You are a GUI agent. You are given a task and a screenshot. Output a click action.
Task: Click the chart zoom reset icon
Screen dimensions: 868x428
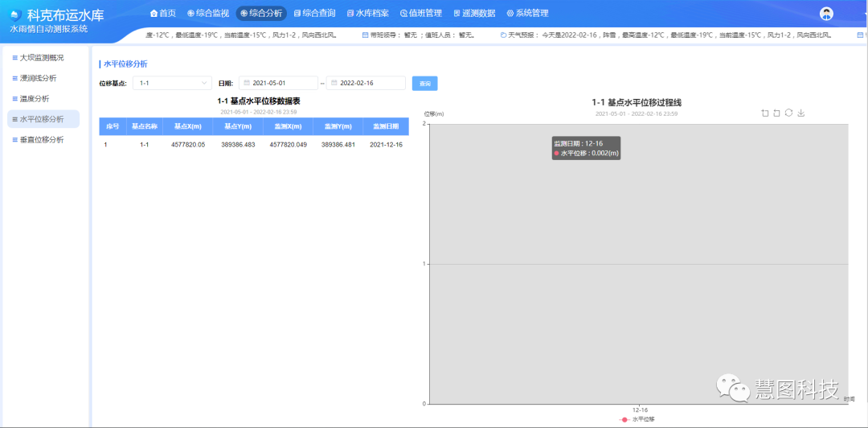tap(776, 113)
